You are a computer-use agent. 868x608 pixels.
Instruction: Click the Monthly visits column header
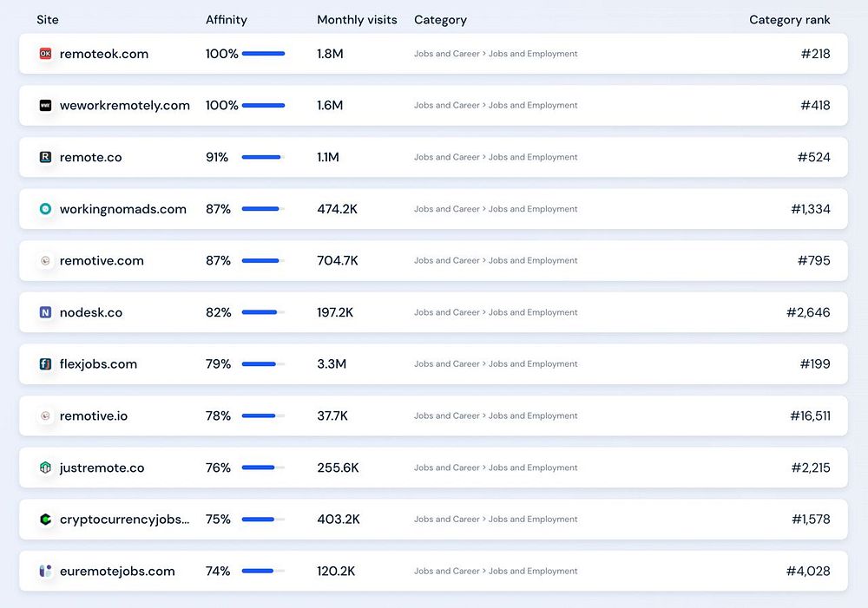[x=357, y=20]
